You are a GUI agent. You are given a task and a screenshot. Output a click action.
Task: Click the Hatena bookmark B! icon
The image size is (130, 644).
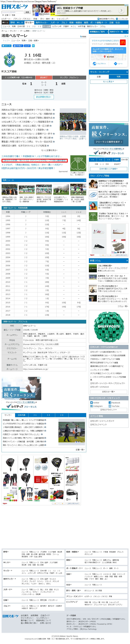pyautogui.click(x=33, y=46)
